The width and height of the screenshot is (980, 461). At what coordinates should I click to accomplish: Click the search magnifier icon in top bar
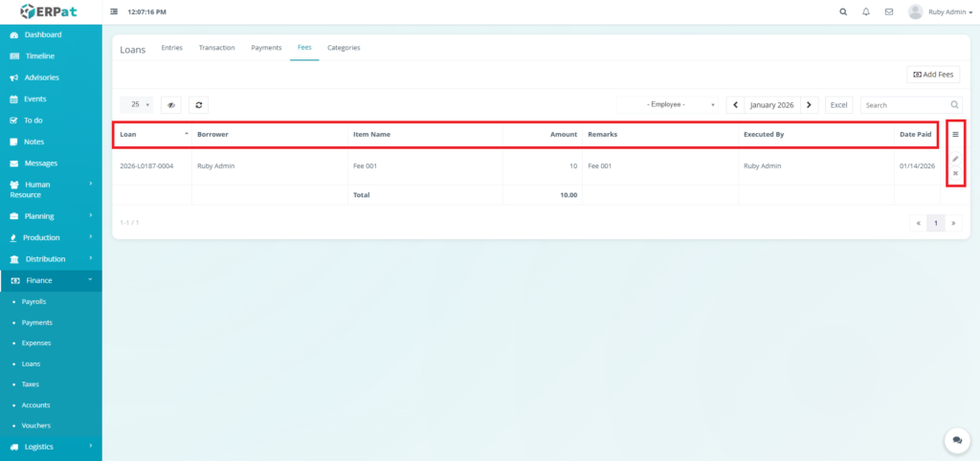(842, 12)
